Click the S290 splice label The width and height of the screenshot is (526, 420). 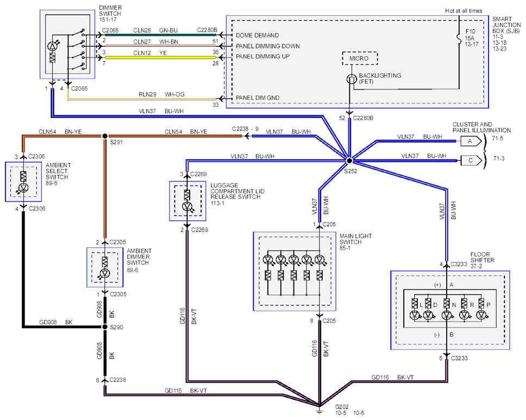pyautogui.click(x=116, y=327)
